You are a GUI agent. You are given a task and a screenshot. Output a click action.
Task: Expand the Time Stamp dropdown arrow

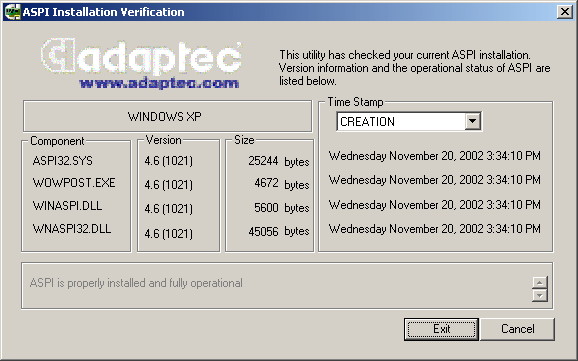(x=473, y=121)
